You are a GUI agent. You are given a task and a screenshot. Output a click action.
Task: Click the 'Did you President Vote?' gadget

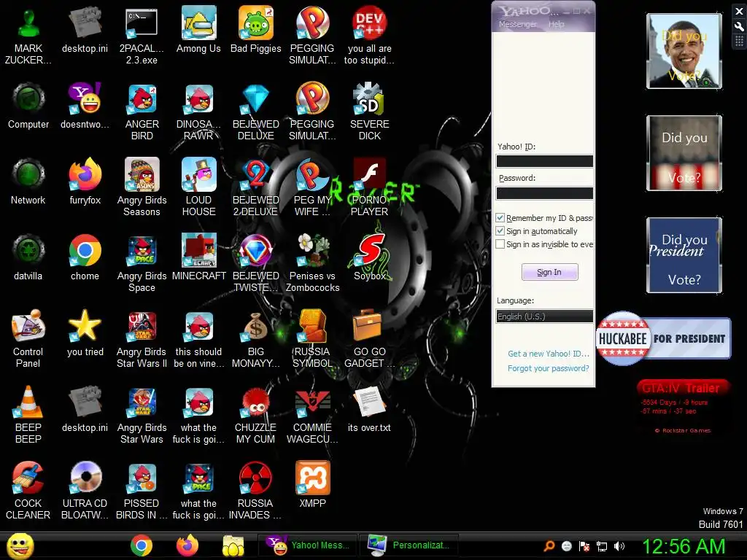pyautogui.click(x=684, y=255)
